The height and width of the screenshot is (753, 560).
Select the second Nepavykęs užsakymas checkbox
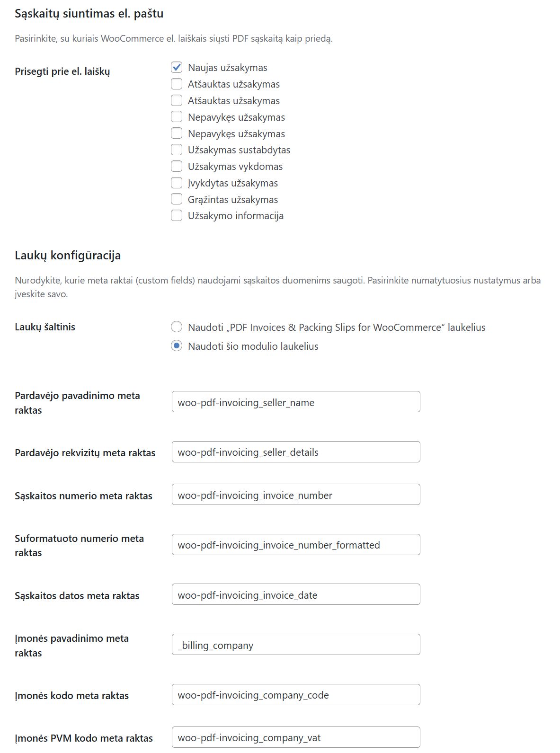coord(177,133)
